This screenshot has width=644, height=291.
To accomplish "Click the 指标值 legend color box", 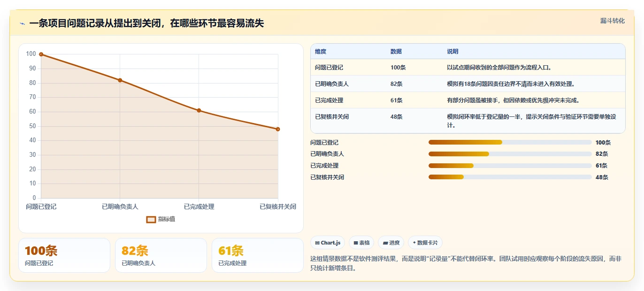I will tap(151, 219).
